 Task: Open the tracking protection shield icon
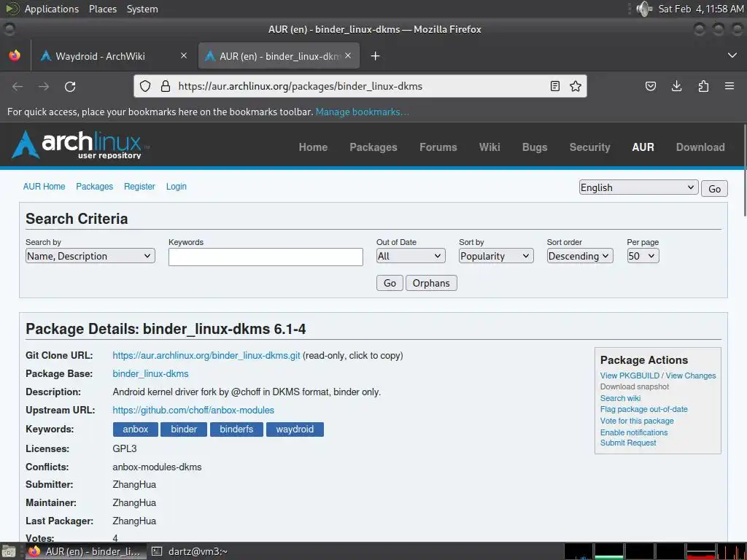(x=145, y=86)
